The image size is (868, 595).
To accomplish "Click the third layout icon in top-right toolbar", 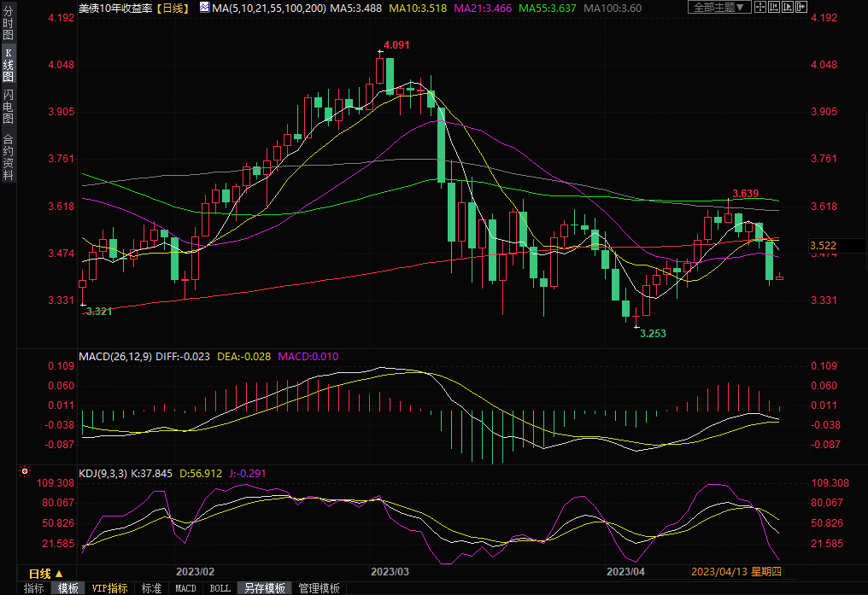I will click(789, 8).
